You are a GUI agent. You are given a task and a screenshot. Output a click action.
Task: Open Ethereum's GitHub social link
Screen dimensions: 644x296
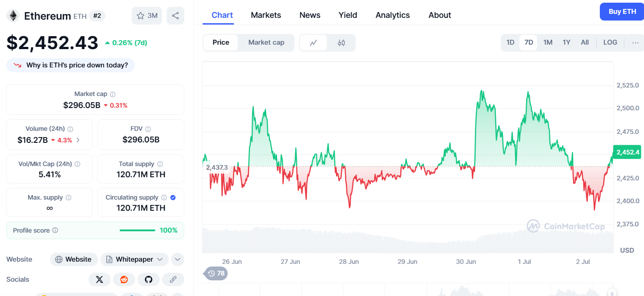point(149,279)
